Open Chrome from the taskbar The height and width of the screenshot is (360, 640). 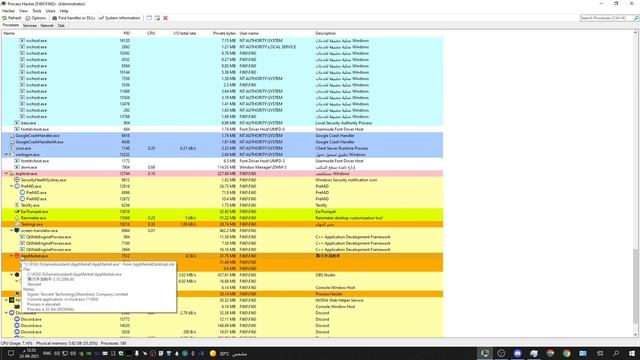tap(567, 353)
